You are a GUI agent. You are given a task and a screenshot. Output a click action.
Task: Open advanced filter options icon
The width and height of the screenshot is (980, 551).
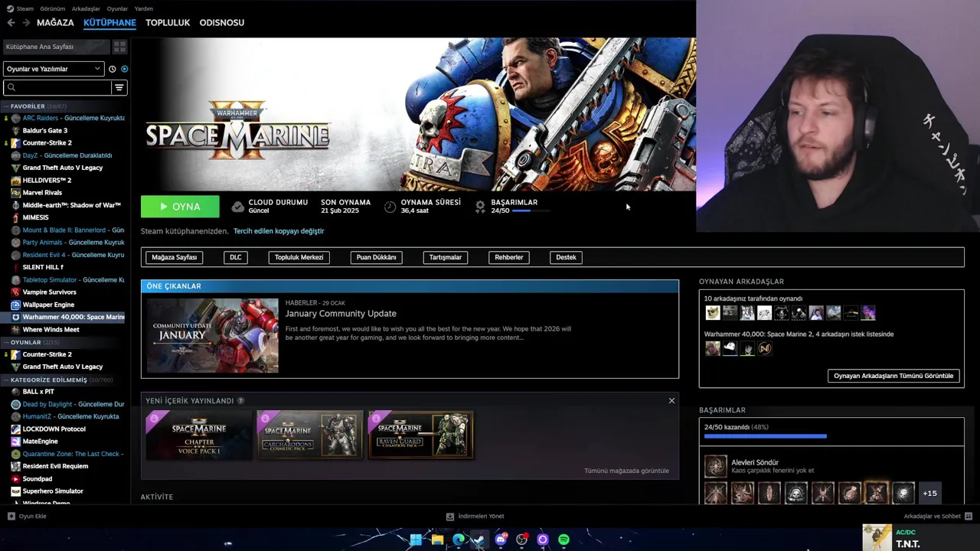(x=119, y=87)
